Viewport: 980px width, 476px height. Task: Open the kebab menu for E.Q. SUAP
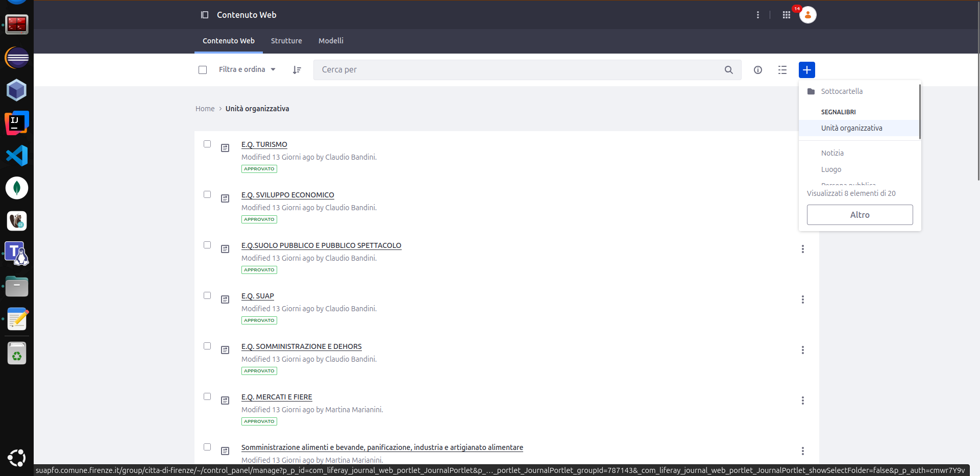point(802,299)
